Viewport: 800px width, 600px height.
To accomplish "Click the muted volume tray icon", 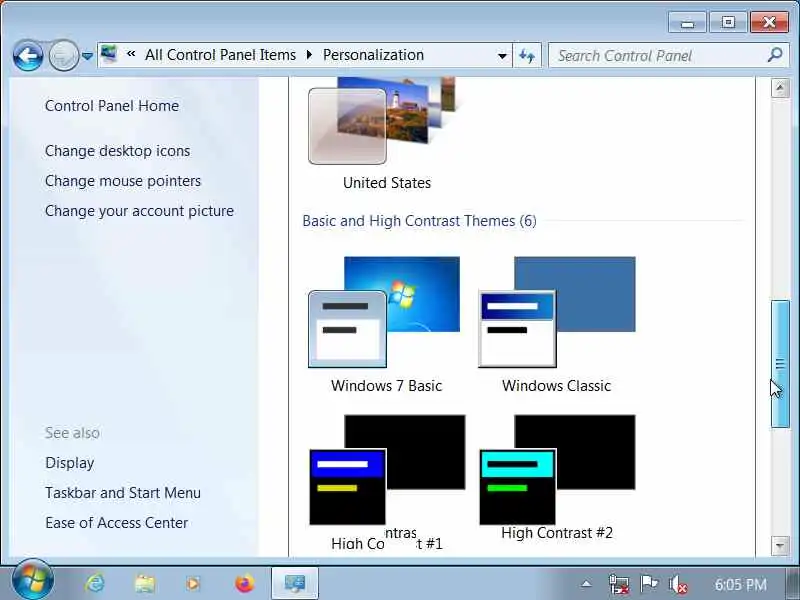I will (678, 584).
